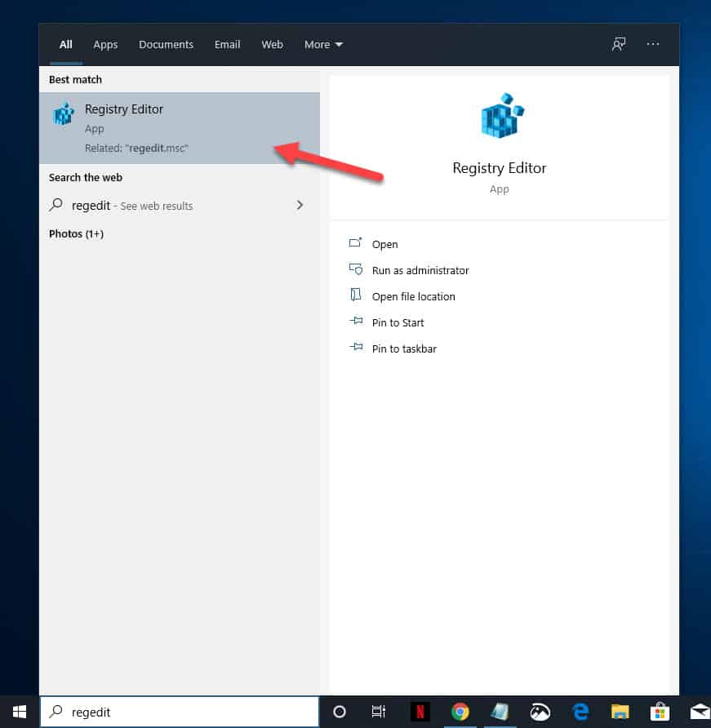Click the Open action icon
This screenshot has height=728, width=711.
(355, 242)
